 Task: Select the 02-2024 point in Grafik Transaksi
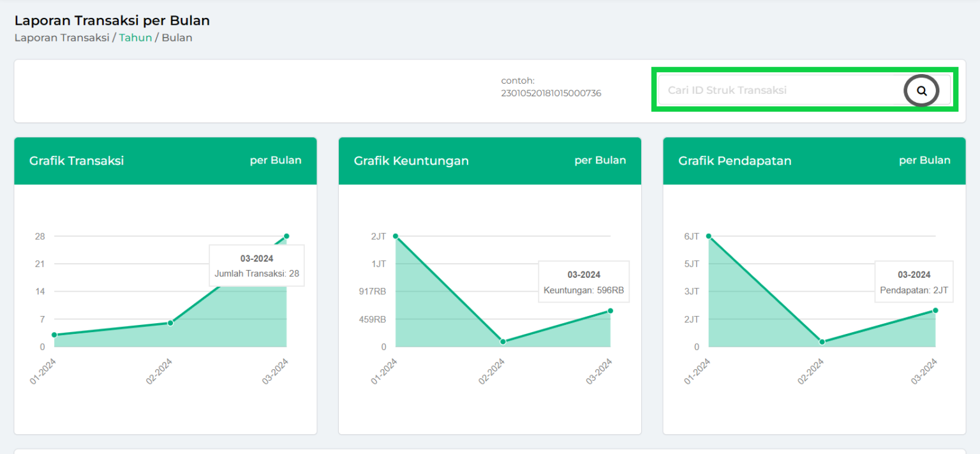(170, 323)
